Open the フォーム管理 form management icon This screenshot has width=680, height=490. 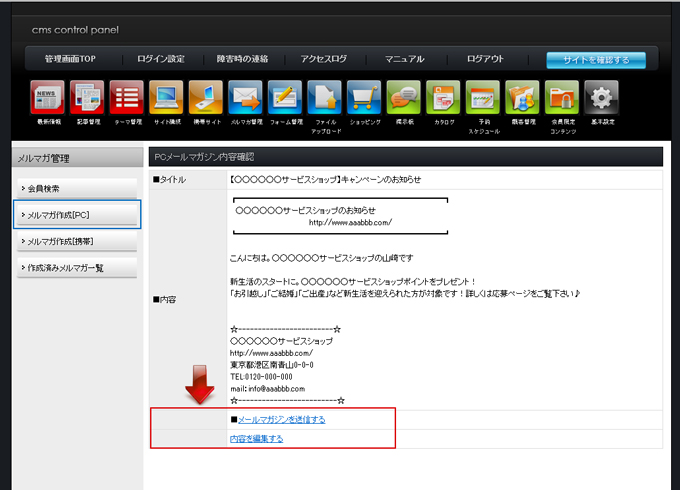(x=285, y=98)
